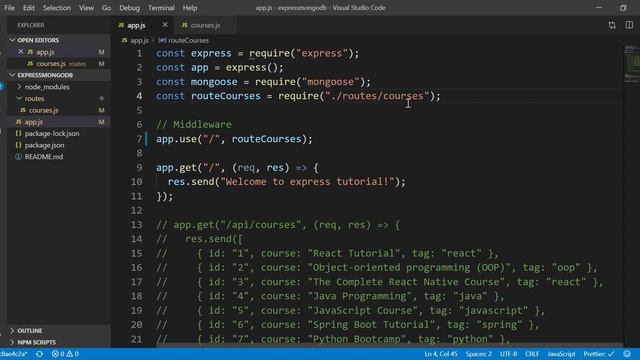Open the Selection menu
640x360 pixels.
(57, 8)
